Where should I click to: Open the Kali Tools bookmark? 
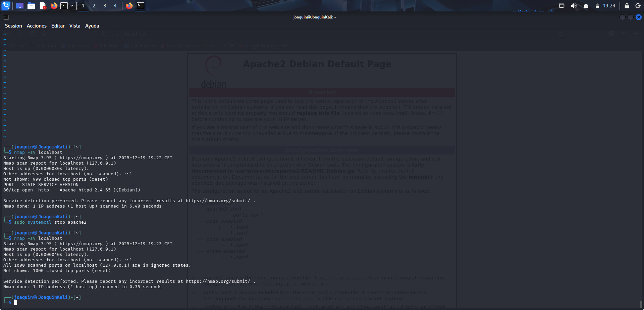pos(75,45)
